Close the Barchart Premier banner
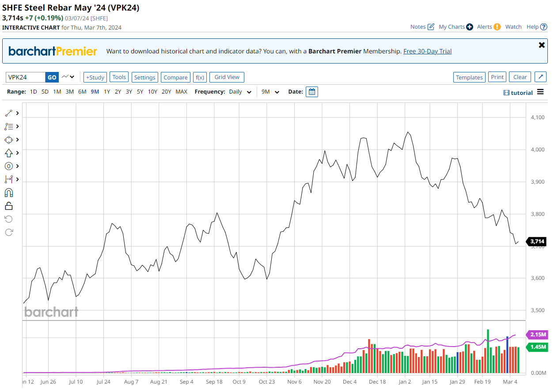Screen dimensions: 558x392 click(x=542, y=45)
